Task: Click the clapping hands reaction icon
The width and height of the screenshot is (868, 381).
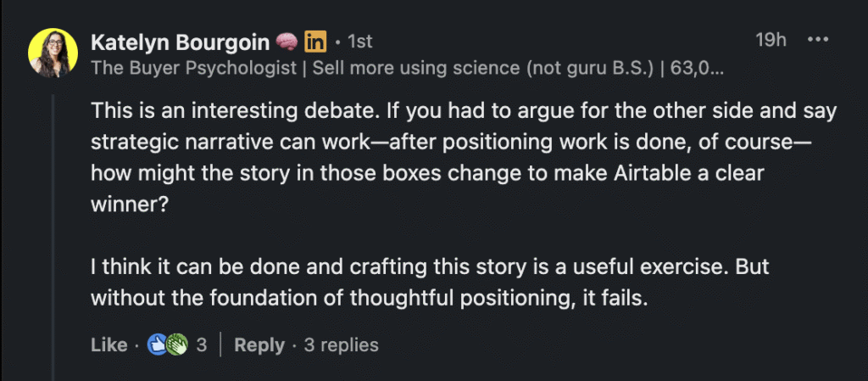Action: pos(176,345)
